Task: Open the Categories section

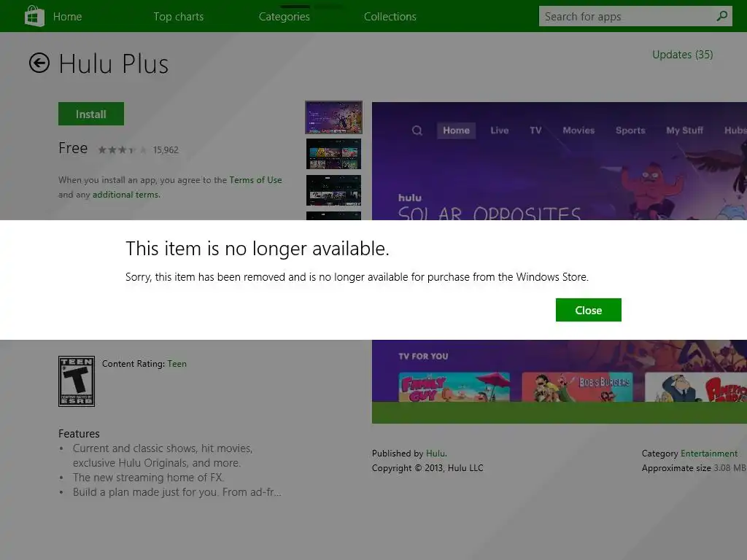Action: pyautogui.click(x=284, y=17)
